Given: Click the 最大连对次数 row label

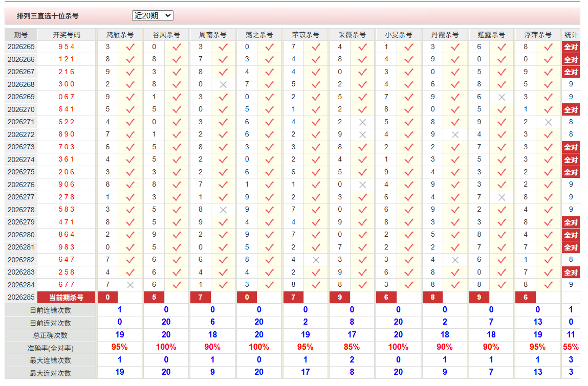Looking at the screenshot, I should 50,373.
